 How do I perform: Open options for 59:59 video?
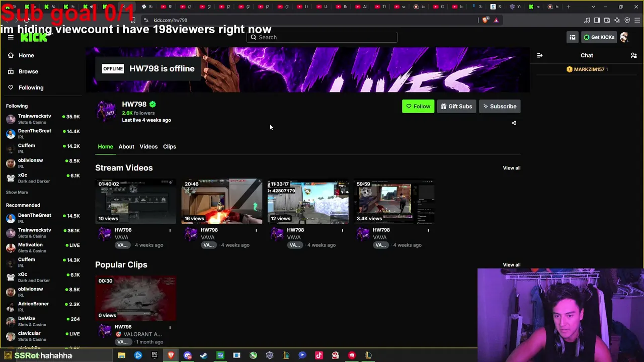pos(428,230)
